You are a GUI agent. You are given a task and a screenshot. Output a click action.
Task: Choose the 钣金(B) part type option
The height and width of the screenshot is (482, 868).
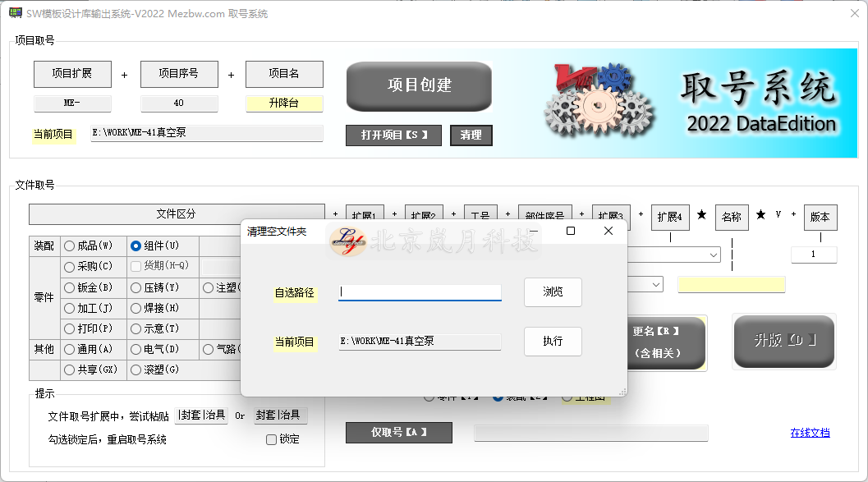[70, 288]
